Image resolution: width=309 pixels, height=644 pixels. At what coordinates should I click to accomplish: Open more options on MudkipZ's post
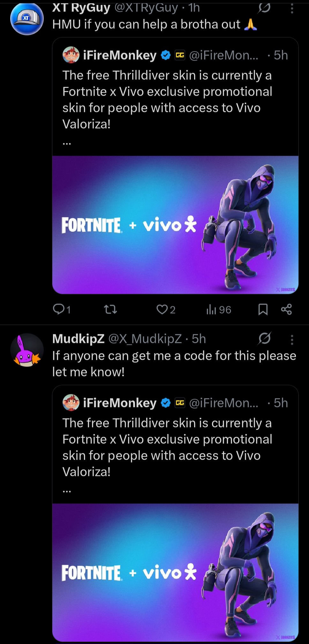pos(292,340)
